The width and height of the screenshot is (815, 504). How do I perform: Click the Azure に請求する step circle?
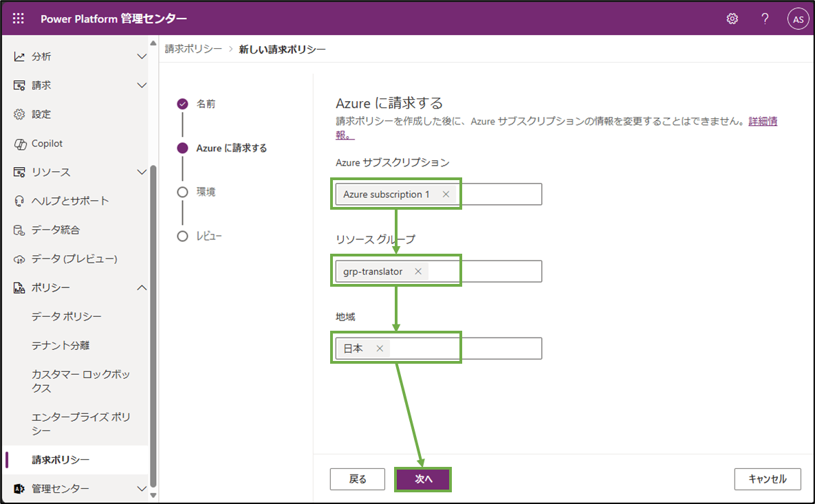[x=182, y=148]
